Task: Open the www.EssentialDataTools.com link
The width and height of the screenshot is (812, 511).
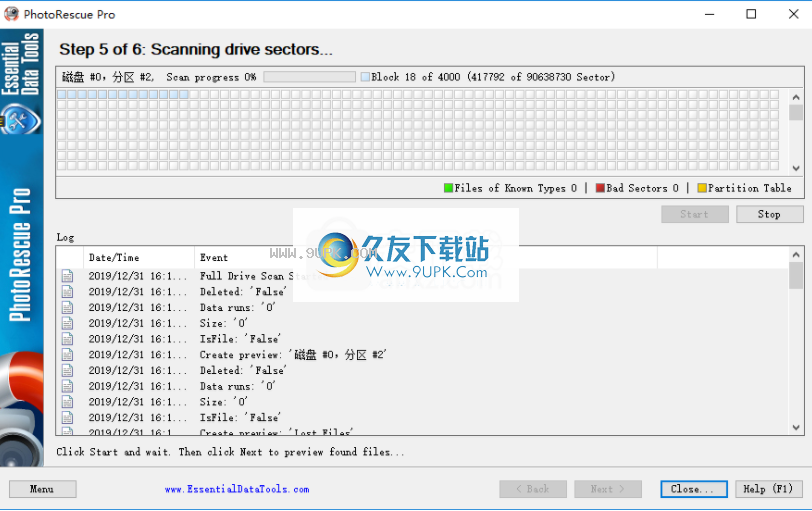Action: [237, 489]
